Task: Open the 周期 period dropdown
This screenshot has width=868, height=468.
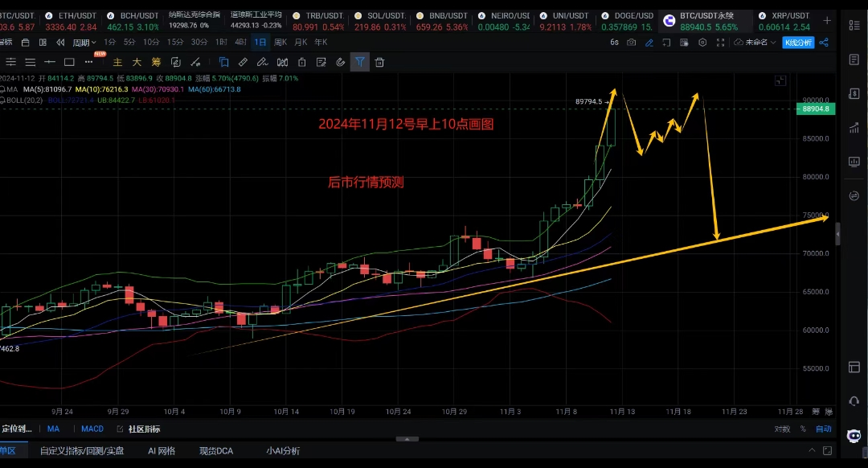Action: [x=83, y=43]
